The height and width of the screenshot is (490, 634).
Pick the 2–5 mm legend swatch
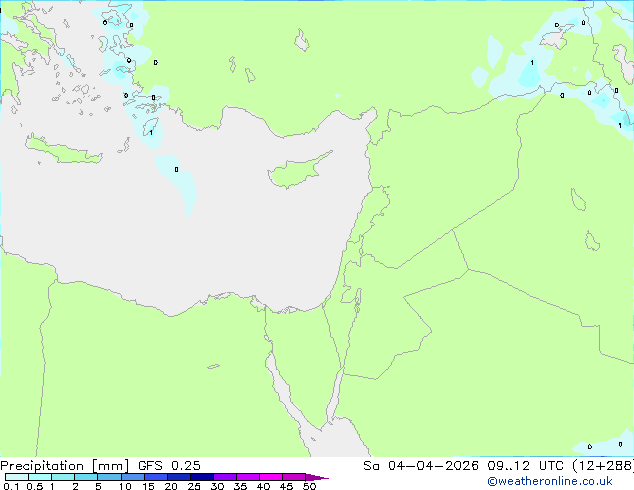(86, 477)
